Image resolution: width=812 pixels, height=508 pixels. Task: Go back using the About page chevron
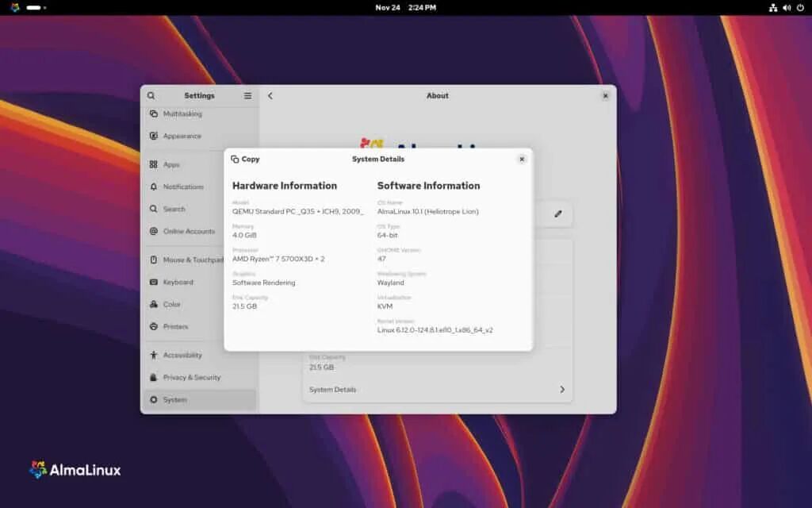click(270, 95)
